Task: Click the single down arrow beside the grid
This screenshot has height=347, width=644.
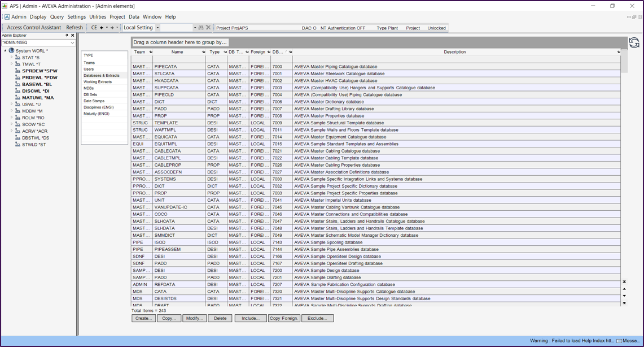Action: (624, 296)
